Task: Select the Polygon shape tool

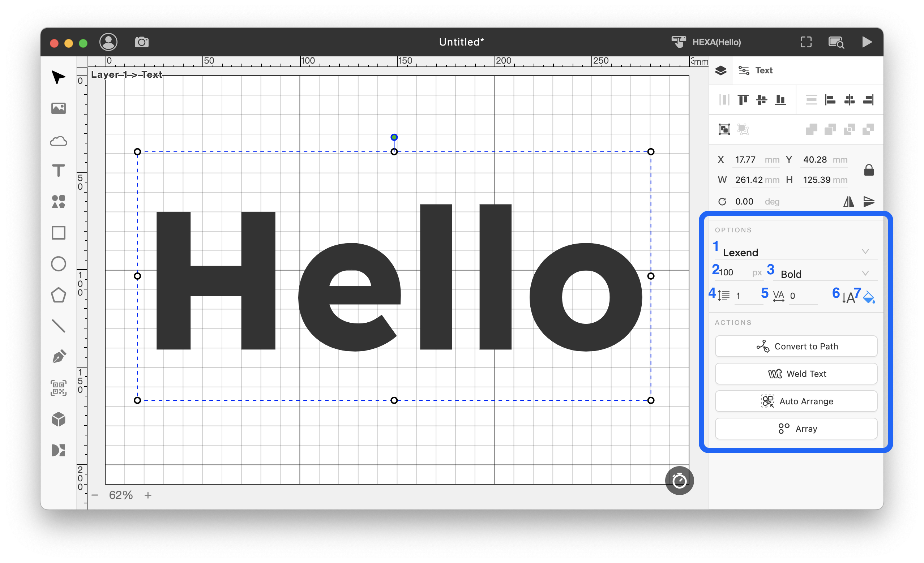Action: (59, 295)
